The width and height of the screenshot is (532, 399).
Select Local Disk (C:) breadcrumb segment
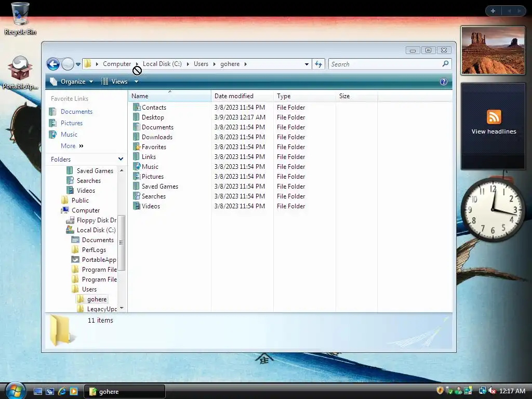(162, 64)
